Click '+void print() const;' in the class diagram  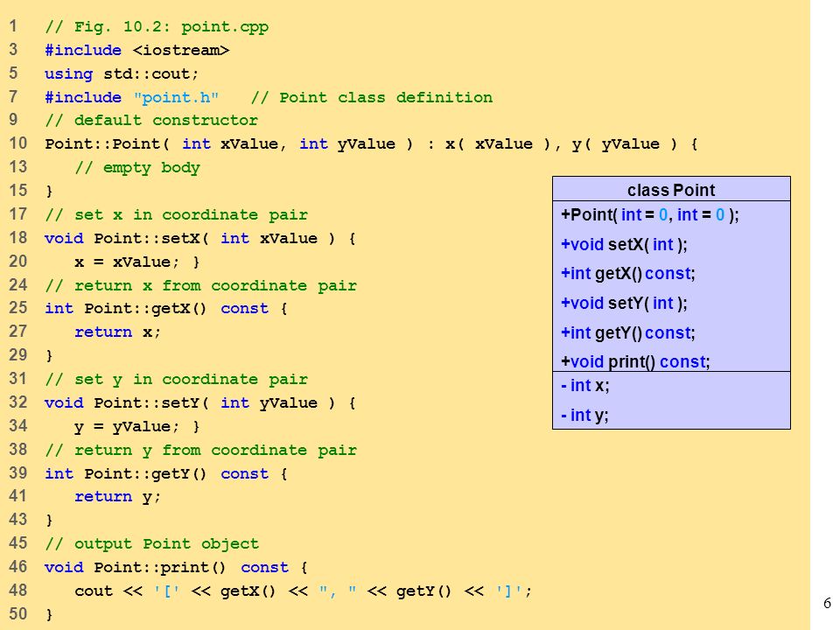click(x=635, y=361)
